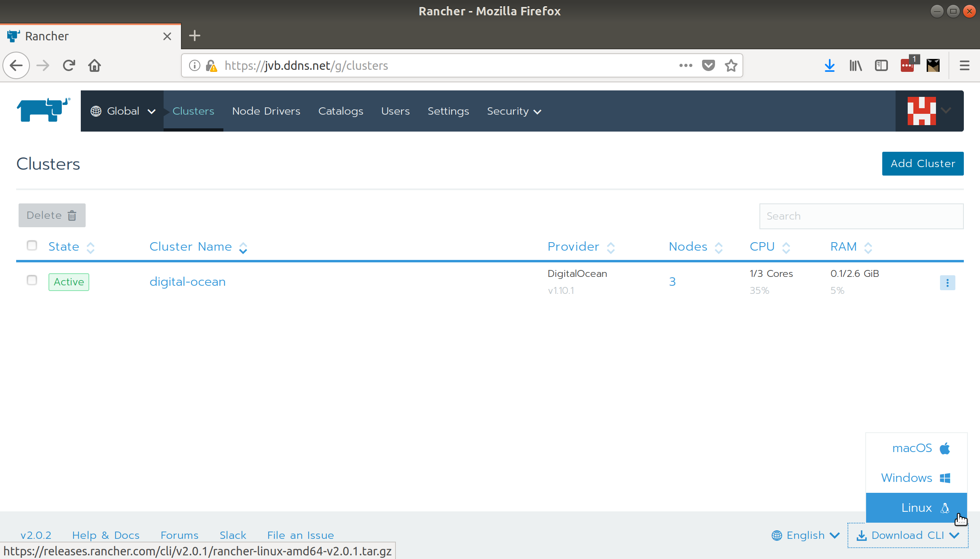Click the Search input field
Screen dimensions: 980x559
pyautogui.click(x=862, y=215)
